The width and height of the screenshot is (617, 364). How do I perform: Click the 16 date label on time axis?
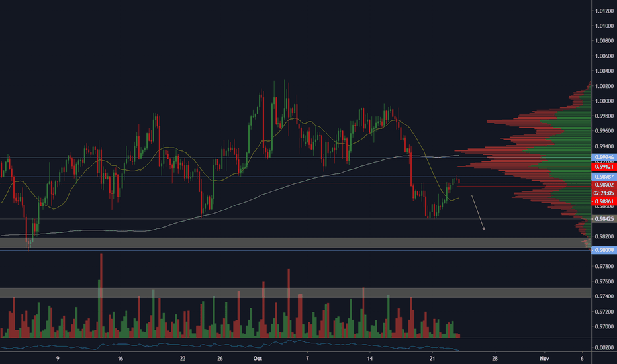120,359
